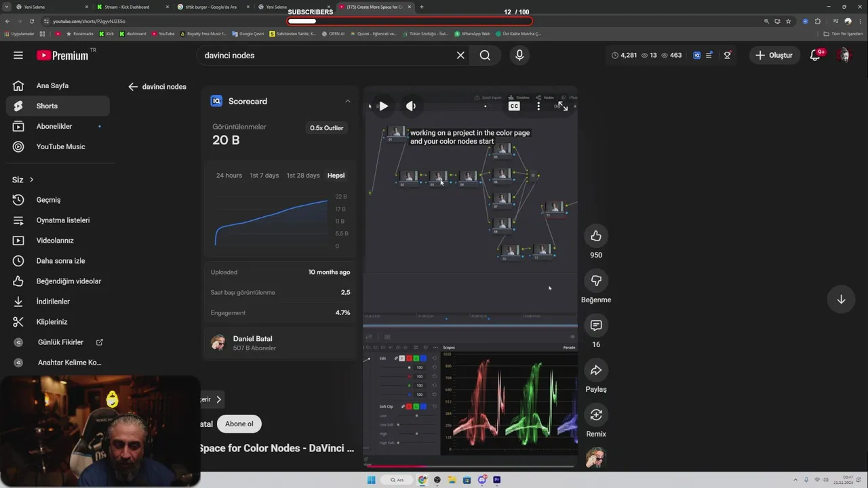Screen dimensions: 868x488
Task: Open the WhatsApp Web bookmark
Action: 472,33
